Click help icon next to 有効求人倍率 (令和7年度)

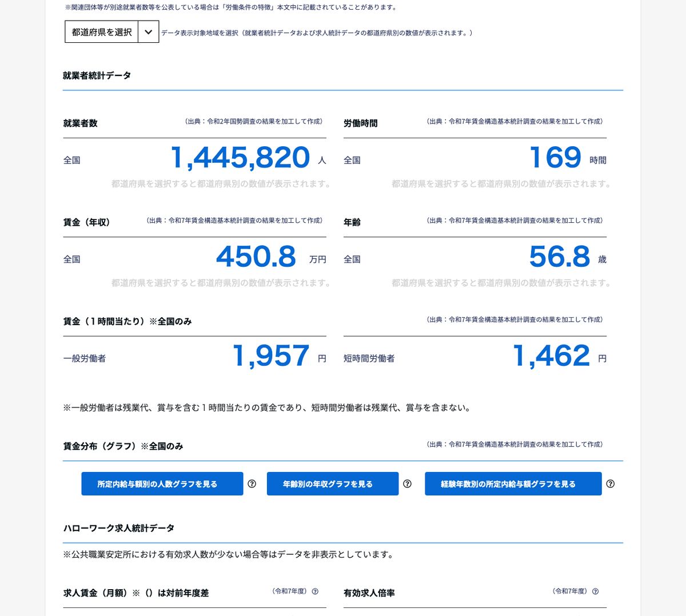(595, 591)
